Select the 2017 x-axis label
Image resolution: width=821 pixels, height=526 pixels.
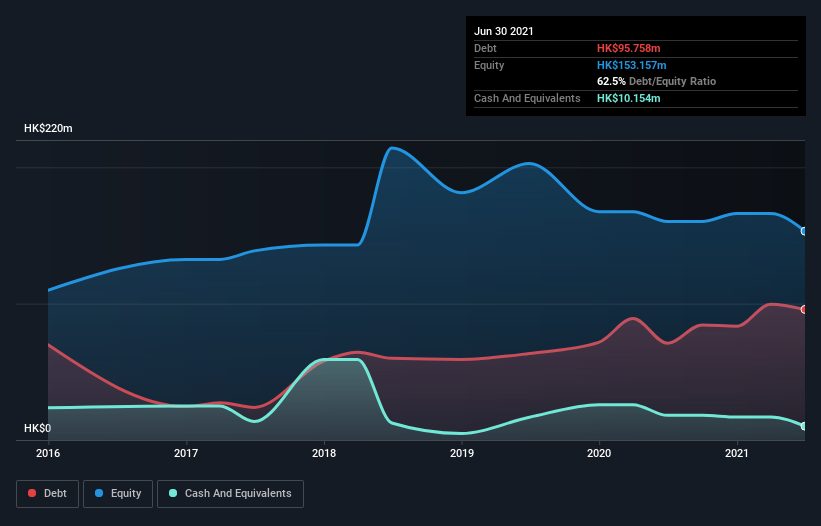[x=186, y=453]
